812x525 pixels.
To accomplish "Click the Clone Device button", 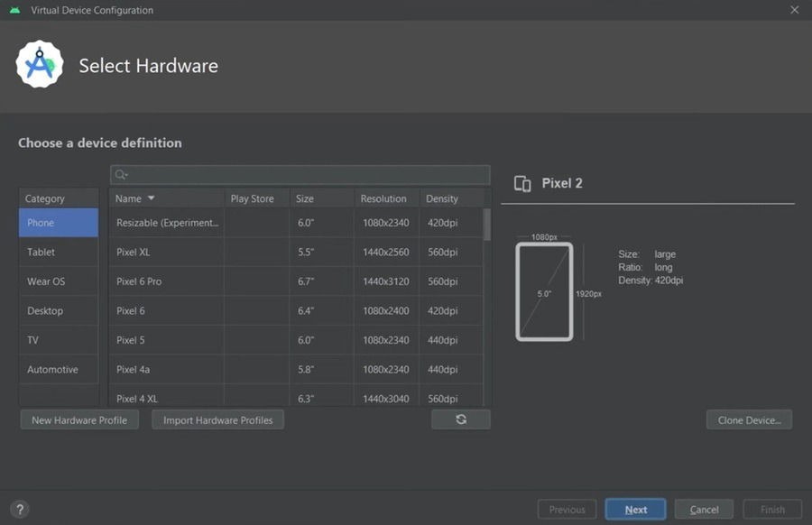I will tap(749, 420).
